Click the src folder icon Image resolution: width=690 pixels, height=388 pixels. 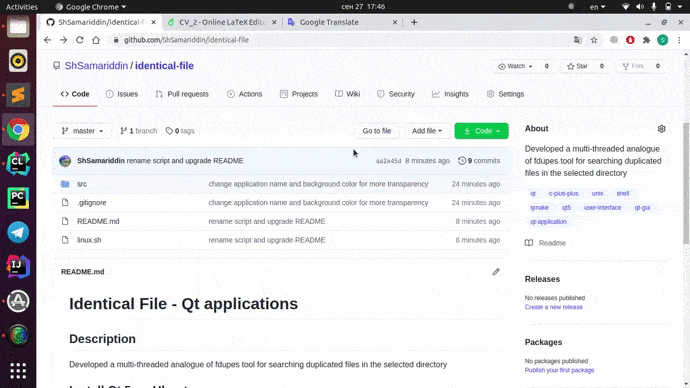click(65, 184)
